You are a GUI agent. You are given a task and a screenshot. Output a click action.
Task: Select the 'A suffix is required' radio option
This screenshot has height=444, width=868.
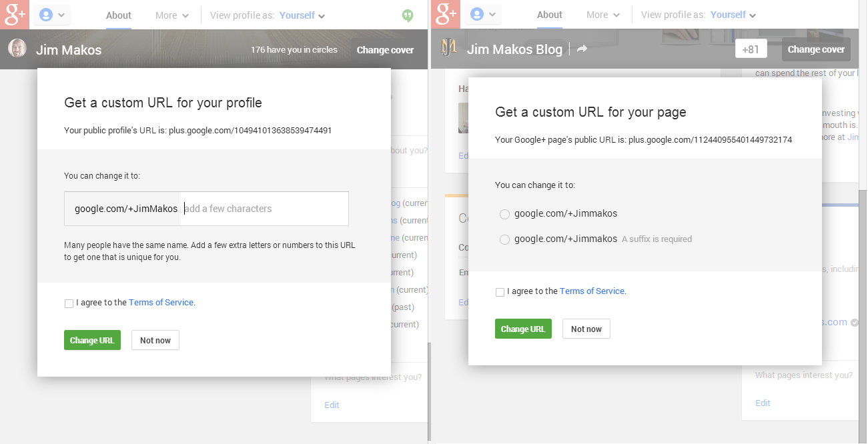504,239
